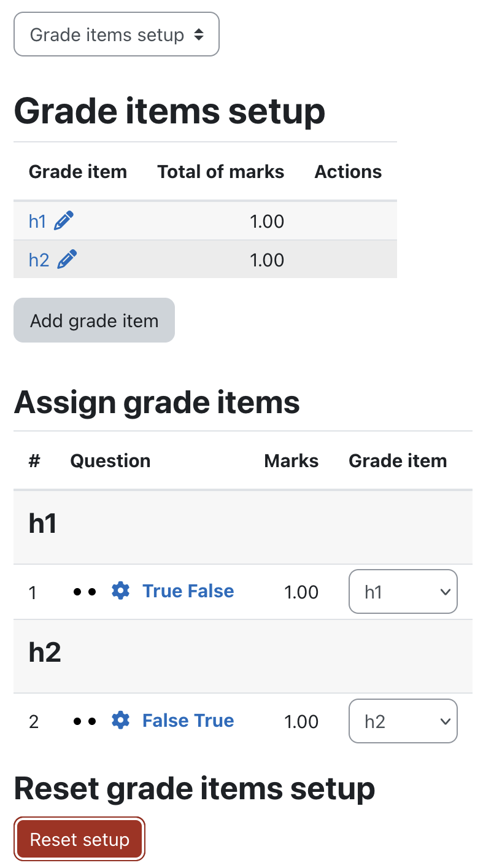Click the Add grade item button
Image resolution: width=502 pixels, height=868 pixels.
(95, 320)
